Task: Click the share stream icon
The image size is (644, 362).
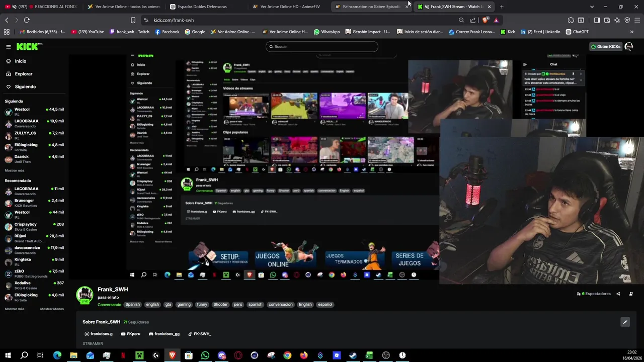Action: [618, 294]
